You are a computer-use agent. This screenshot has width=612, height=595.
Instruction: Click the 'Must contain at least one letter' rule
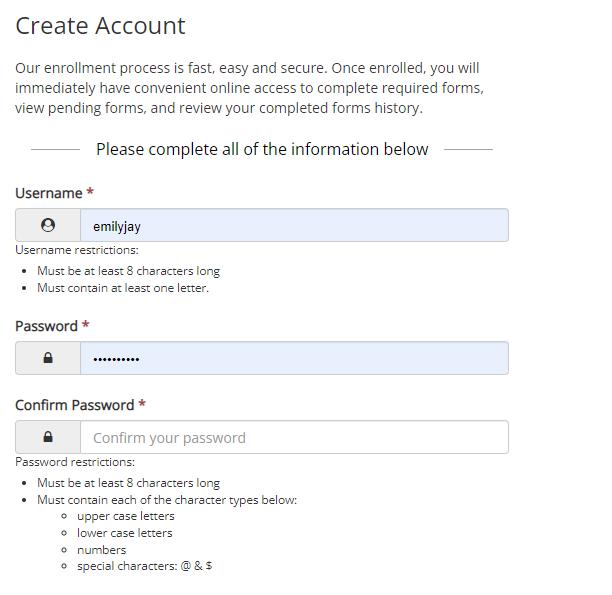pos(123,288)
